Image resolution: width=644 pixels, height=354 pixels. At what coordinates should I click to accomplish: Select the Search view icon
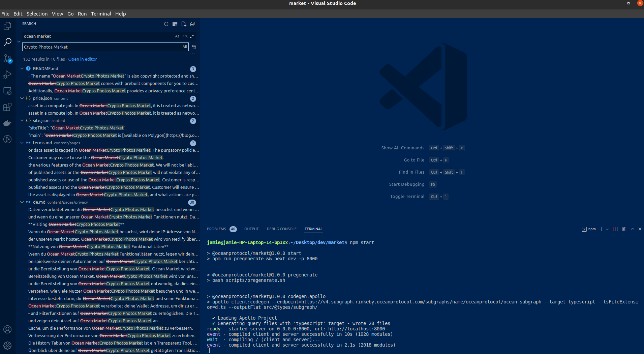tap(7, 42)
